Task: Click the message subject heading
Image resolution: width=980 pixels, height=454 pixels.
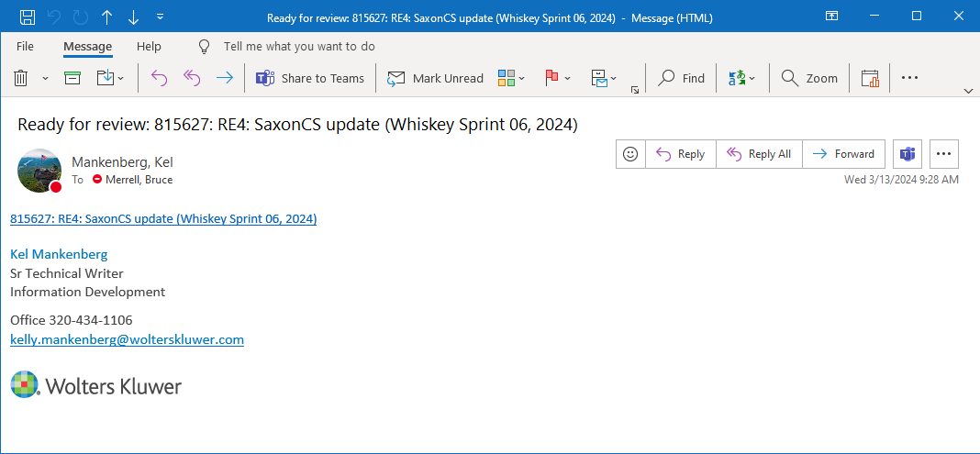Action: point(297,125)
